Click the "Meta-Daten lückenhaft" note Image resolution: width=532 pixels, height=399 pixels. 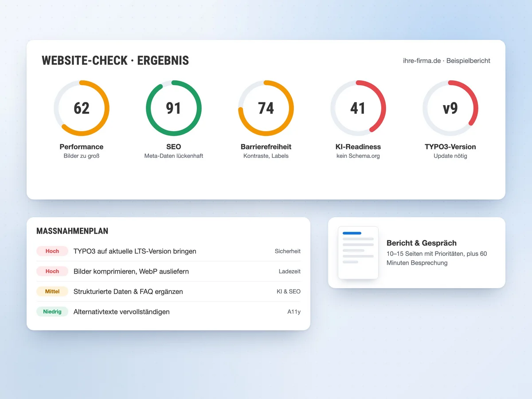(174, 156)
